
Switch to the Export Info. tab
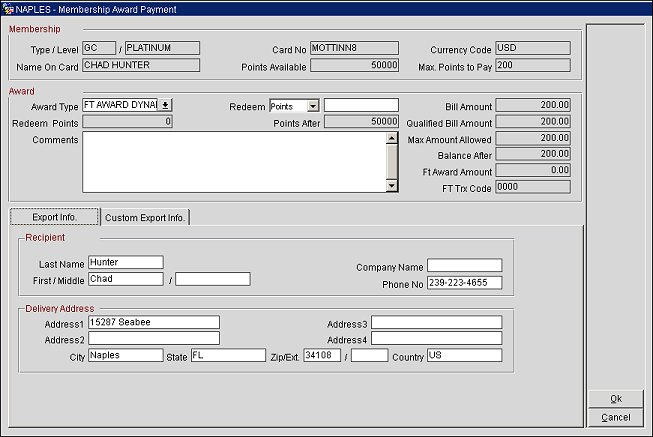click(55, 217)
